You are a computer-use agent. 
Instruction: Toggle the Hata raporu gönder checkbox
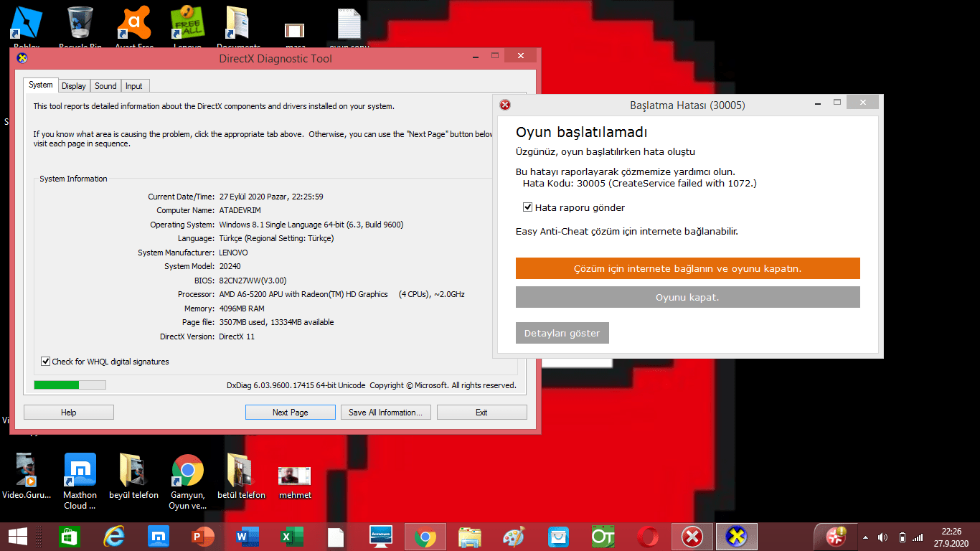[x=574, y=207]
